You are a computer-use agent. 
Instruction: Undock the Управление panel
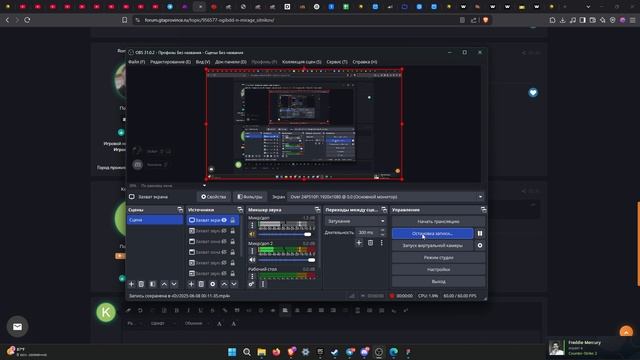[x=484, y=210]
